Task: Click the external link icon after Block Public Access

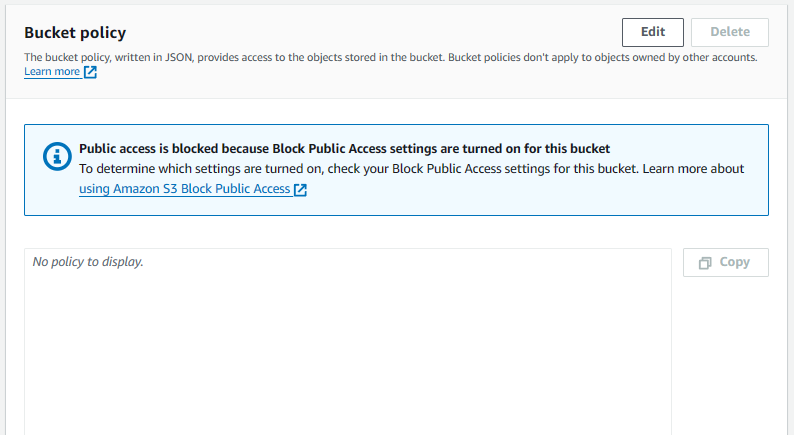Action: 300,189
